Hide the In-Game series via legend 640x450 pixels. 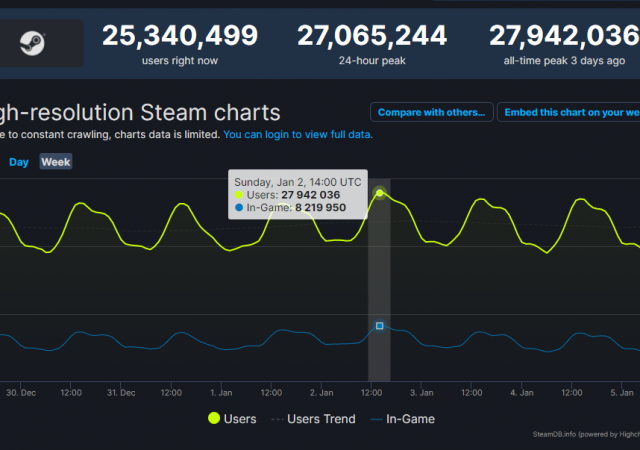point(402,419)
